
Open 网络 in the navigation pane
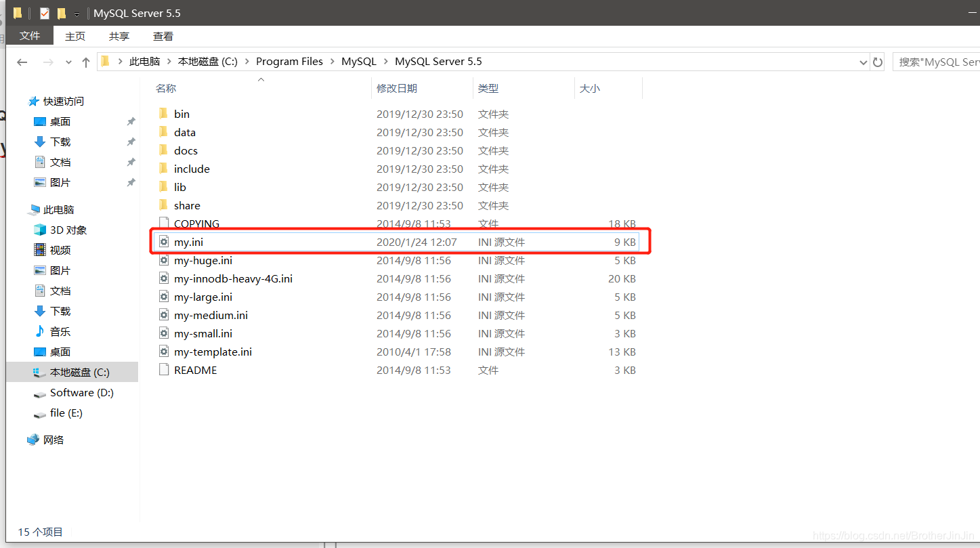[54, 440]
